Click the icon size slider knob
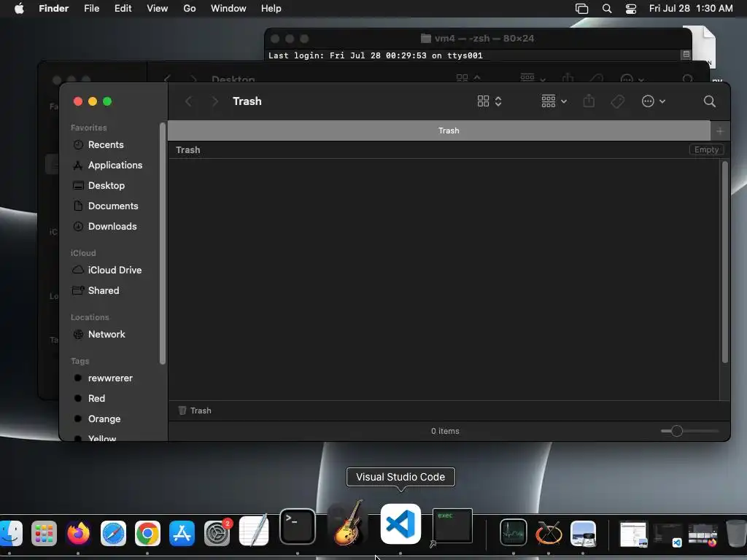 click(x=676, y=431)
